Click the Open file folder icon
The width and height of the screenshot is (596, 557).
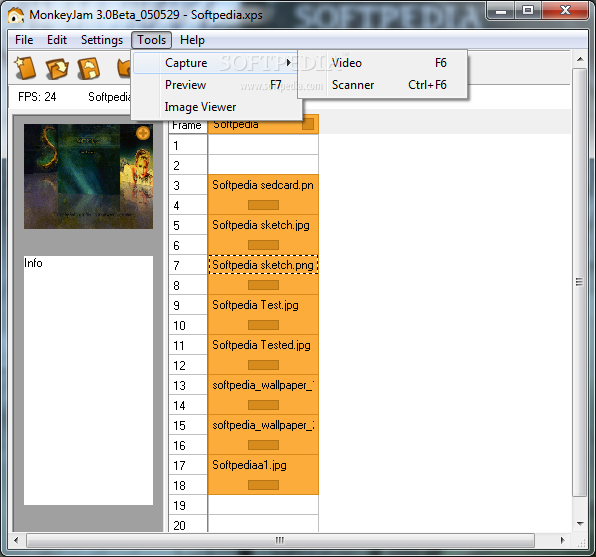57,68
